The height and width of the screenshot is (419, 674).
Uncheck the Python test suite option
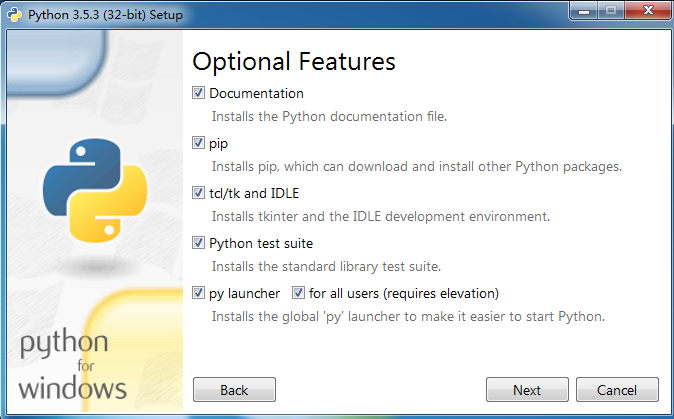tap(198, 243)
